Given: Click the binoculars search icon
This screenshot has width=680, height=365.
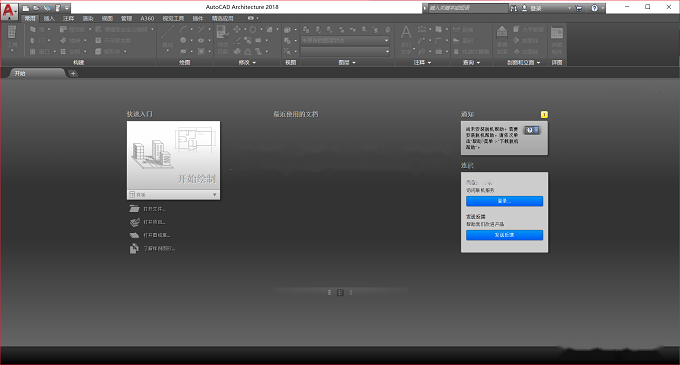Looking at the screenshot, I should pyautogui.click(x=513, y=8).
